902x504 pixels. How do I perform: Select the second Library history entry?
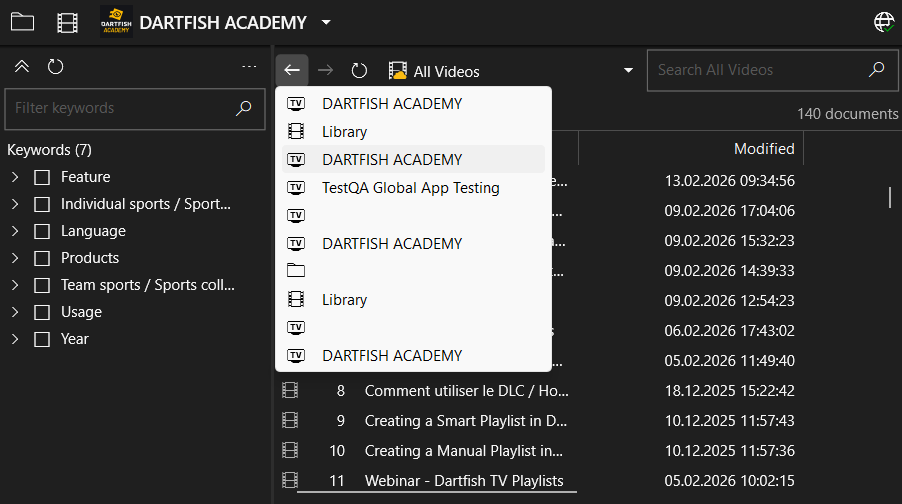point(413,300)
